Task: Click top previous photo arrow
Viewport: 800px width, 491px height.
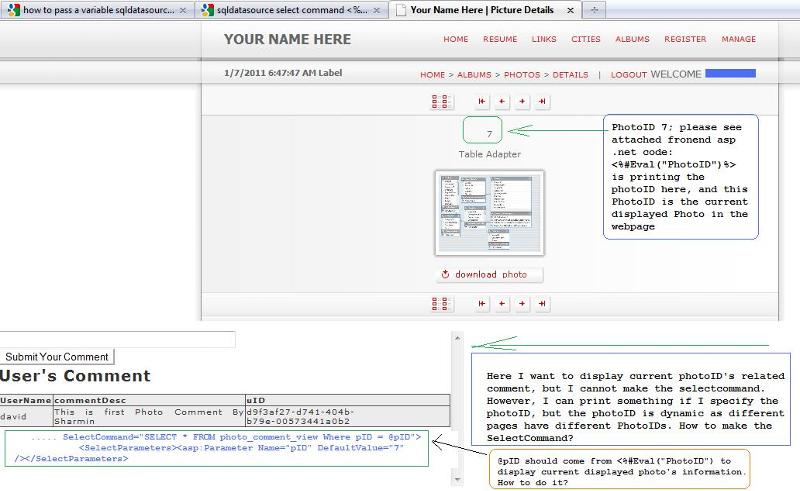Action: coord(502,101)
